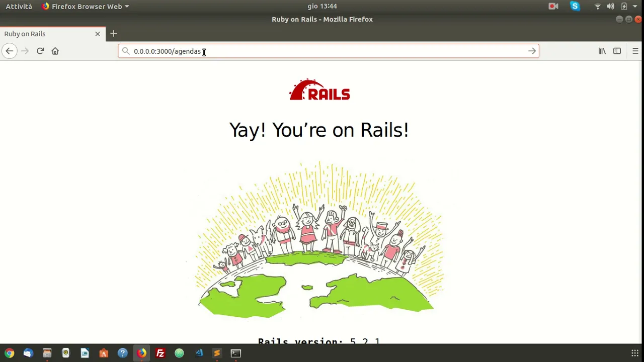The width and height of the screenshot is (644, 362).
Task: Click the 'Yay! You're on Rails!' heading
Action: click(319, 130)
